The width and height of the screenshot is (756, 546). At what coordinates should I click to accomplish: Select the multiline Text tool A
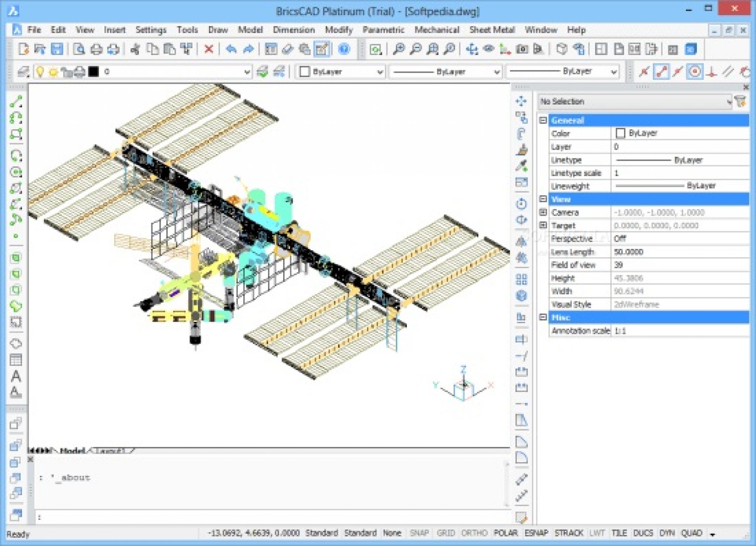pos(16,376)
